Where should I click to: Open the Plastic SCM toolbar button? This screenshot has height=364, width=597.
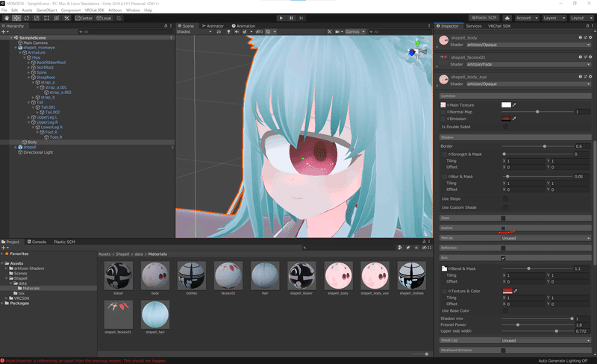coord(484,18)
